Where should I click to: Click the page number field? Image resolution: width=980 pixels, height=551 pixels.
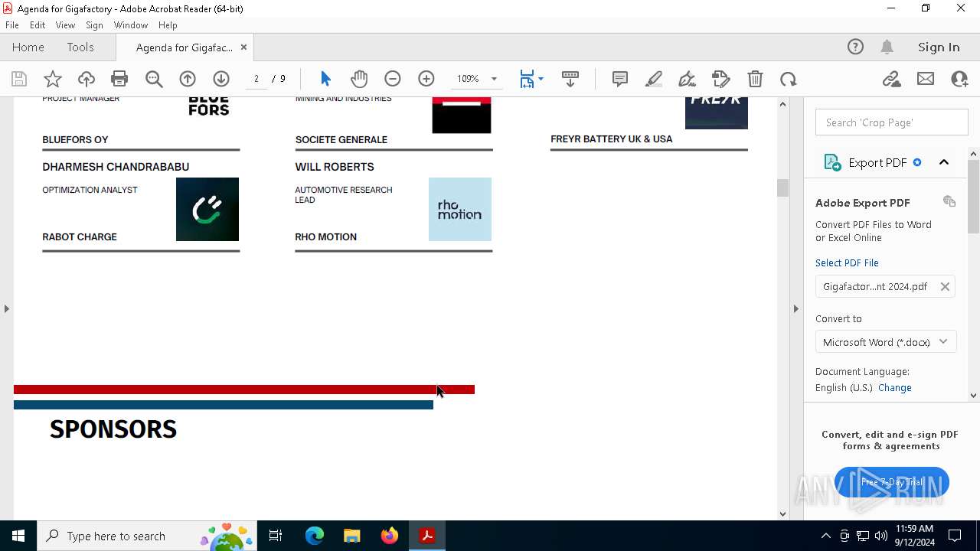pyautogui.click(x=256, y=79)
